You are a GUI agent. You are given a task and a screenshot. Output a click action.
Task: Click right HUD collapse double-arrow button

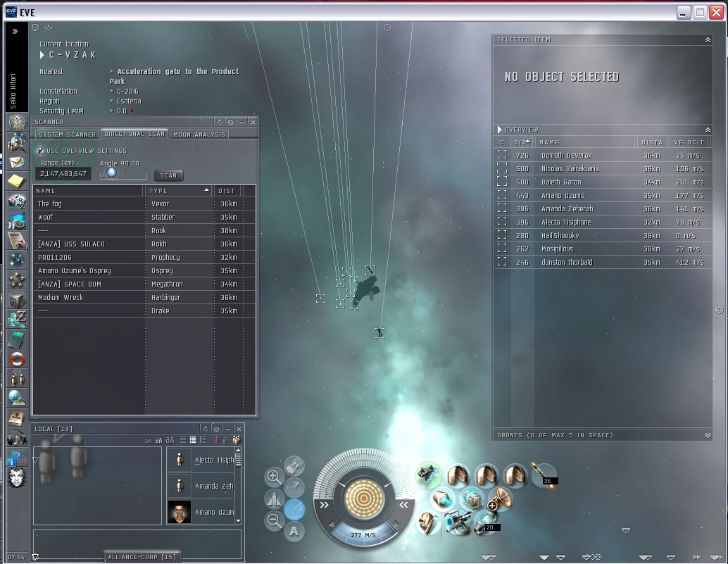click(404, 505)
